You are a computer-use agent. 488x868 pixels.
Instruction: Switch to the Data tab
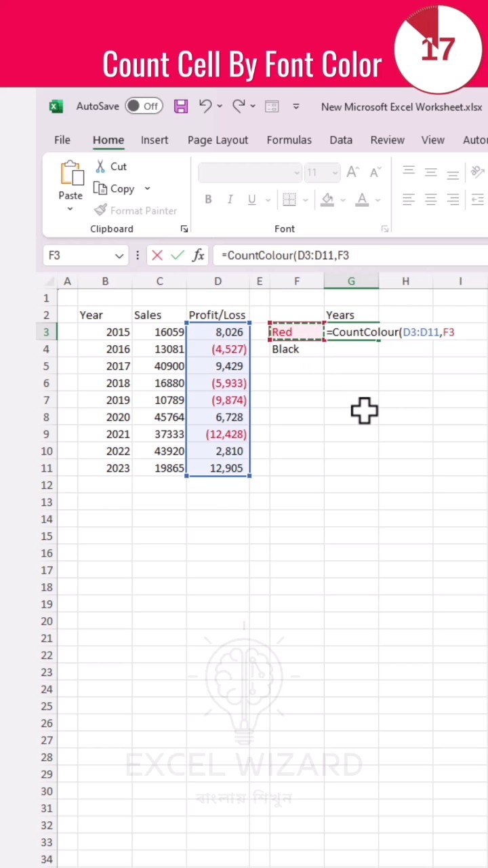pos(341,140)
